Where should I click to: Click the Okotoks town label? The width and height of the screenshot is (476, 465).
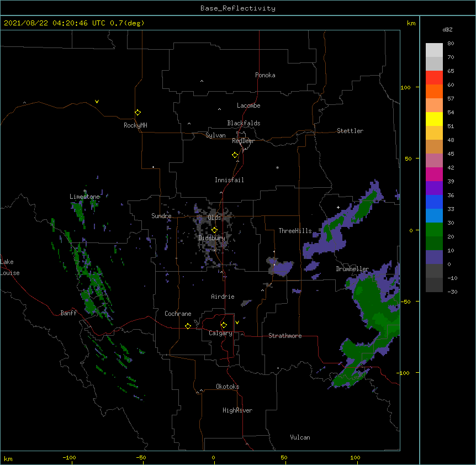(228, 387)
